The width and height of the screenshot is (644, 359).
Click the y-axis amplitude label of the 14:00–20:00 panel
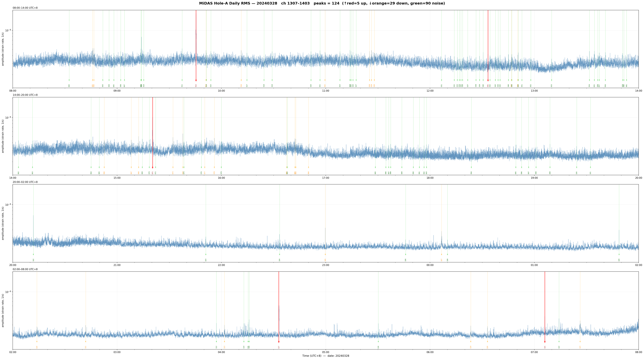pos(3,136)
